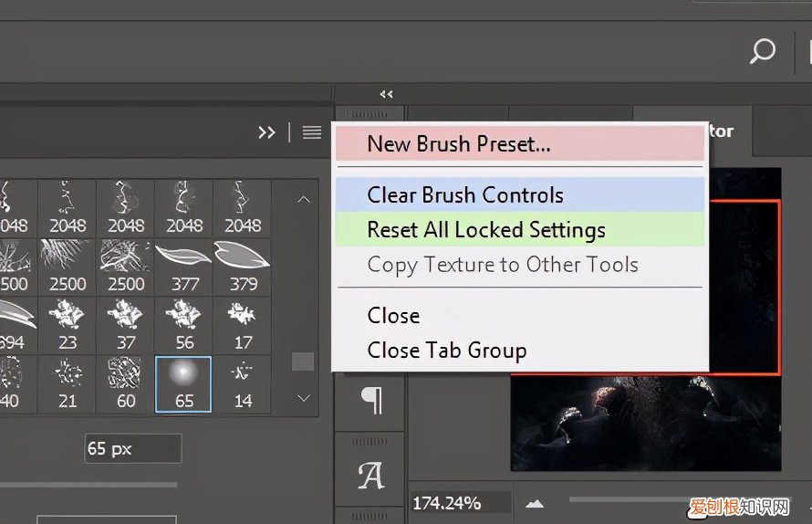Pick the soft round 65 brush
Screen dimensions: 812x524
(184, 383)
